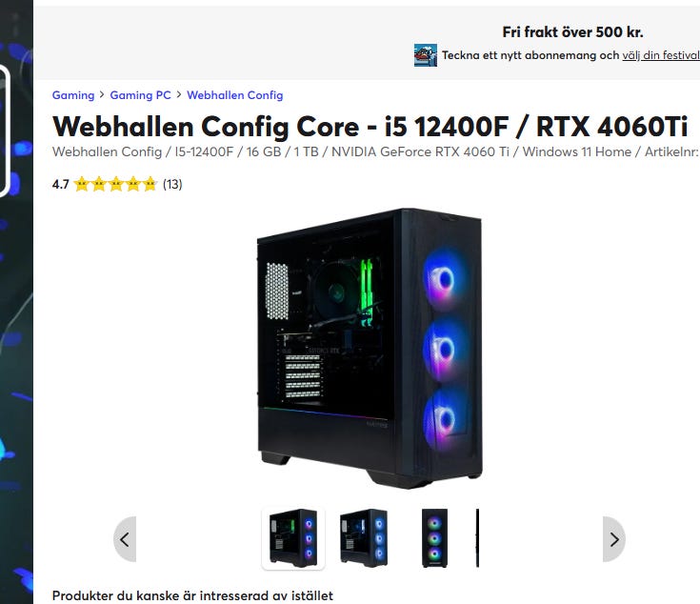Screen dimensions: 700x604
Task: Select the second angled case thumbnail
Action: pyautogui.click(x=364, y=538)
